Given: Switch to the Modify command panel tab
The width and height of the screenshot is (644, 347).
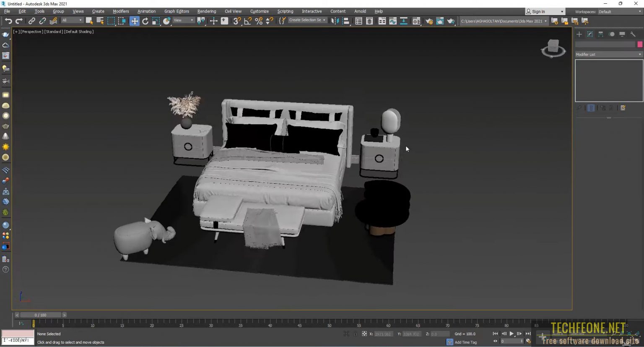Looking at the screenshot, I should pos(590,34).
